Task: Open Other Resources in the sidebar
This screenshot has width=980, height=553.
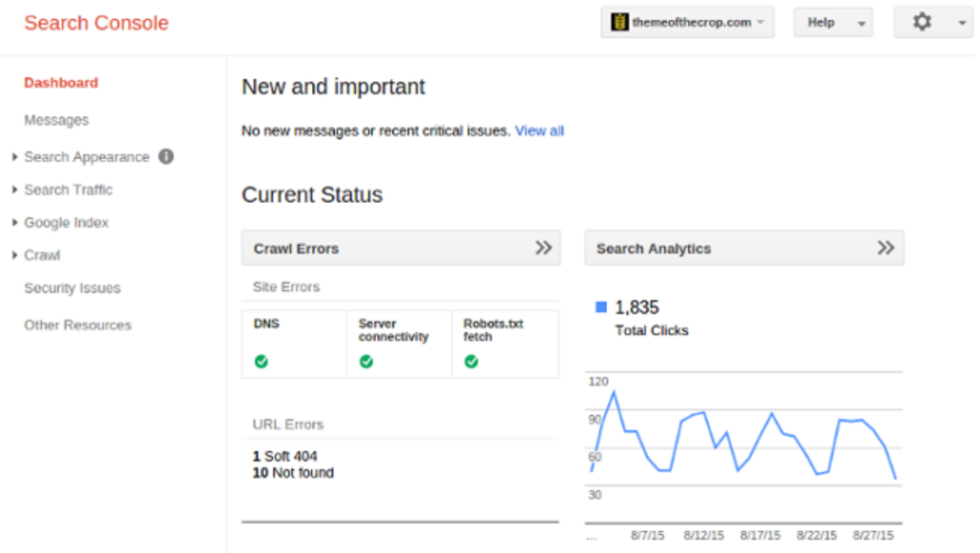Action: pyautogui.click(x=78, y=325)
